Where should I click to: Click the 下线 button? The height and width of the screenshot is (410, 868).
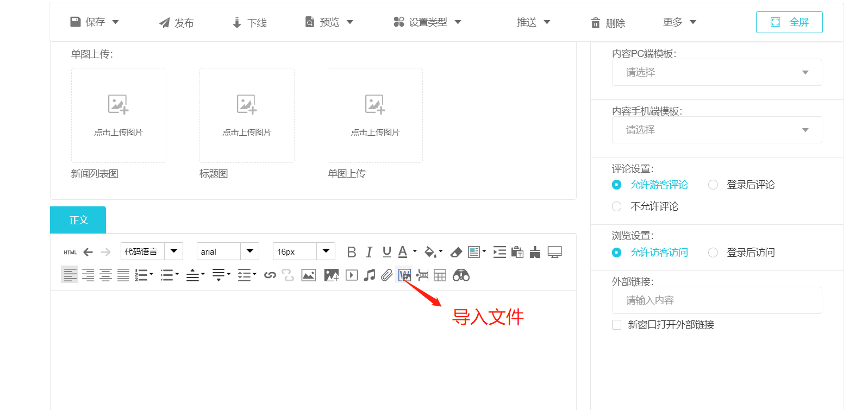(249, 23)
